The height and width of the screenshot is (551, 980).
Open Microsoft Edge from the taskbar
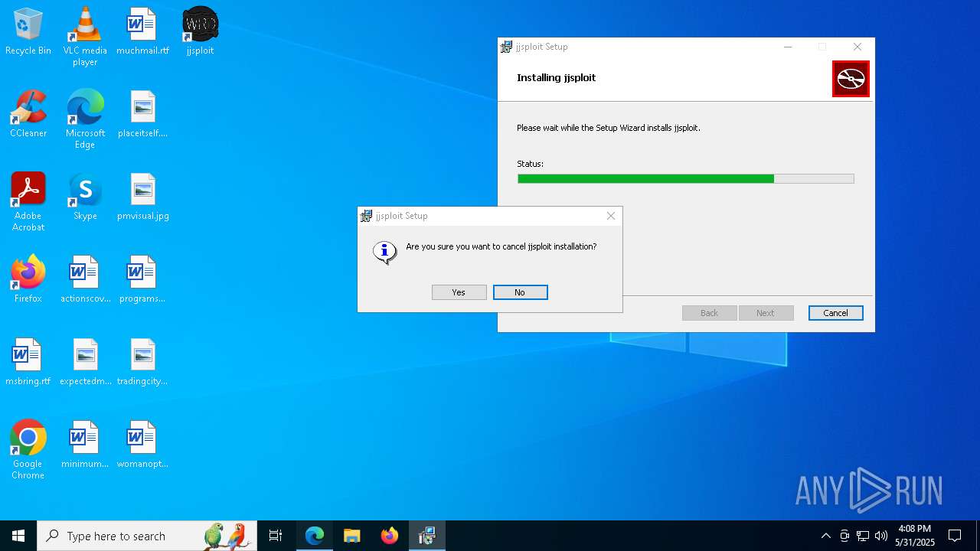point(315,536)
